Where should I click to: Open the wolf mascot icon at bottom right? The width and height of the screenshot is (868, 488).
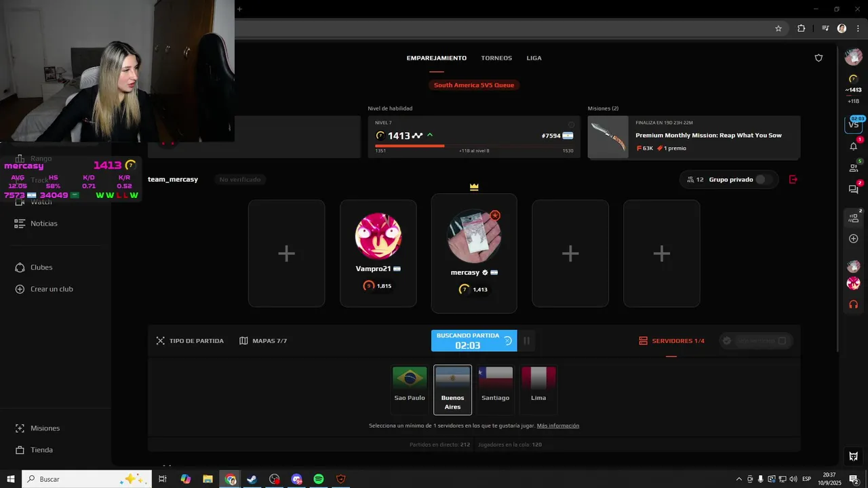pyautogui.click(x=854, y=456)
